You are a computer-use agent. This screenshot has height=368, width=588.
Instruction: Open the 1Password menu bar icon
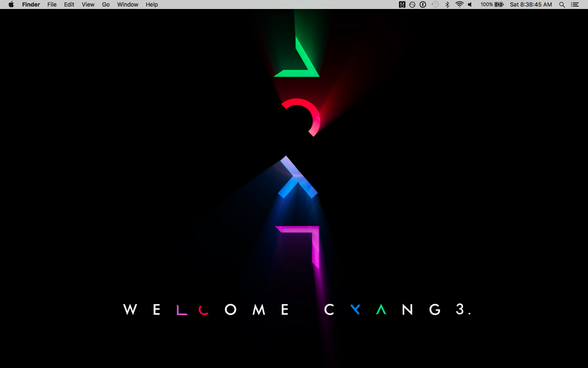[423, 4]
